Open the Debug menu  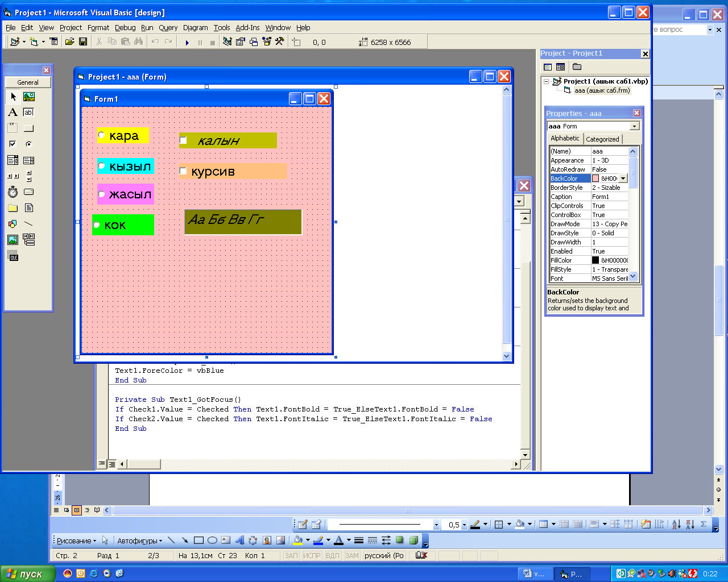coord(125,27)
